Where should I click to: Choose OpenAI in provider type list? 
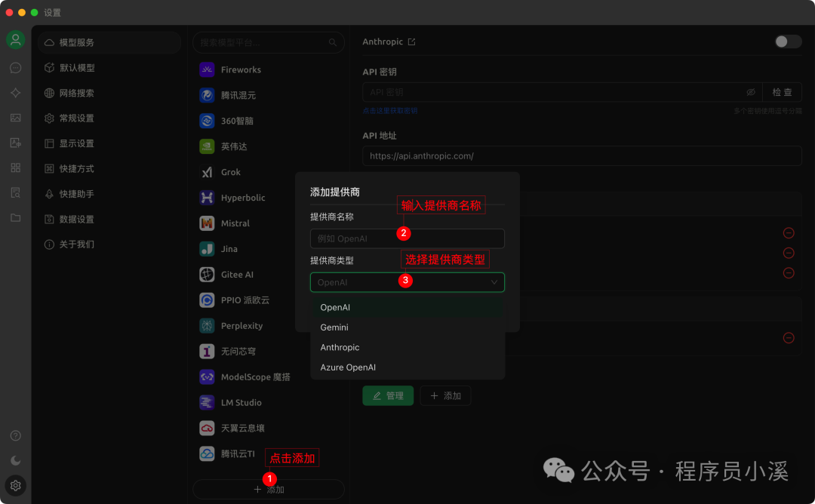407,307
